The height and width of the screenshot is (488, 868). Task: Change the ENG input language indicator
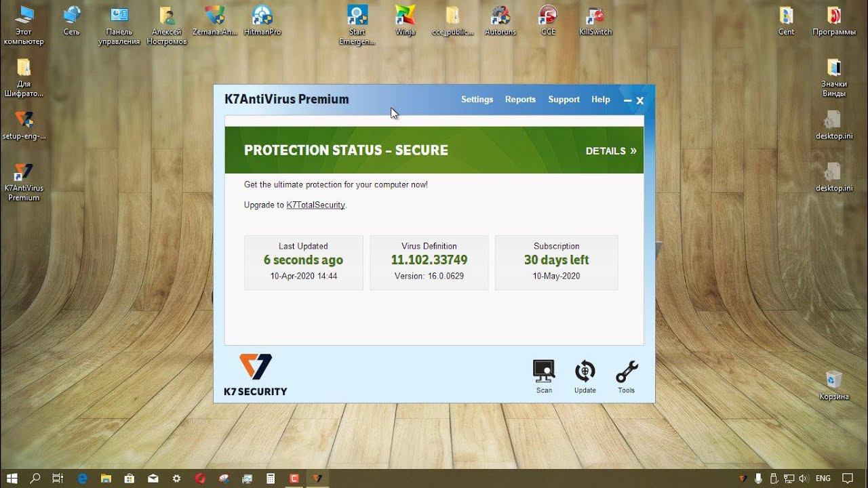tap(823, 479)
